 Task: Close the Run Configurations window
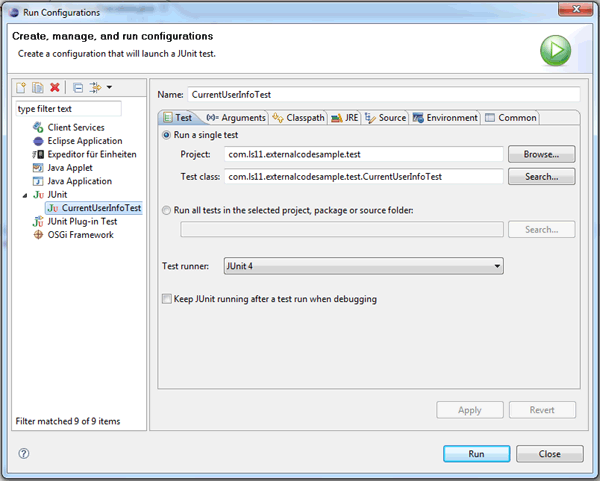[576, 9]
